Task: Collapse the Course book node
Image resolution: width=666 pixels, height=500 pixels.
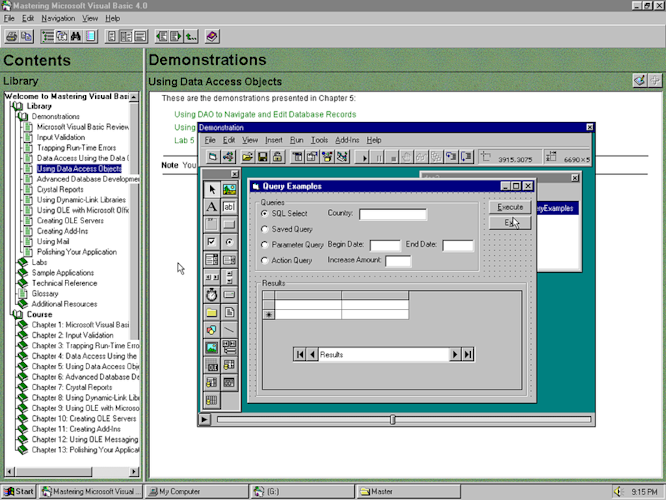Action: tap(18, 314)
